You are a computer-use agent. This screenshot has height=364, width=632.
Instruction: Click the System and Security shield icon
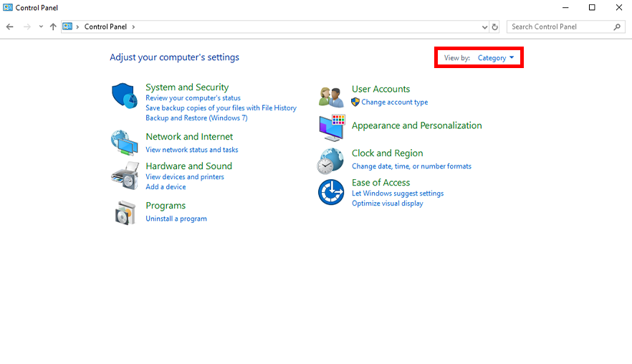click(x=124, y=95)
